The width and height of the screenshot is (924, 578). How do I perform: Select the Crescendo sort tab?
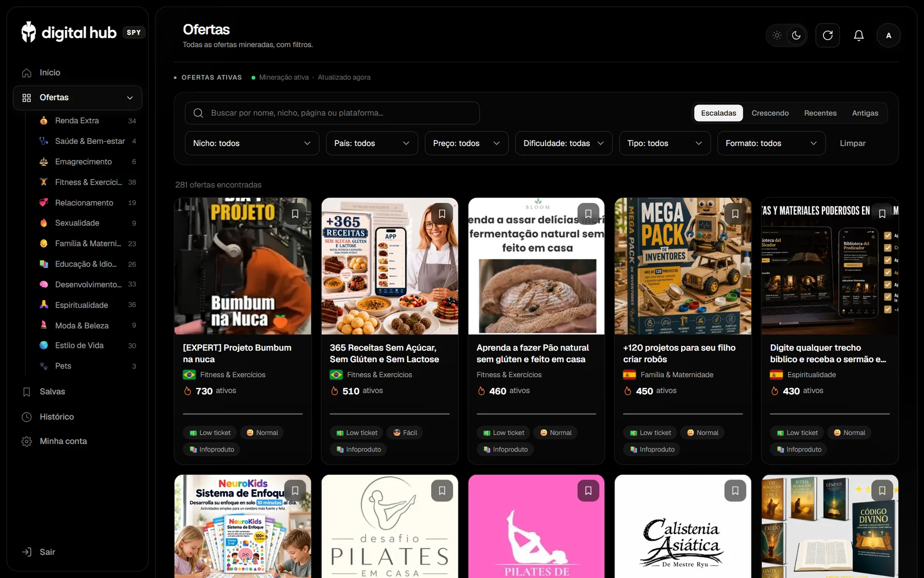click(770, 113)
